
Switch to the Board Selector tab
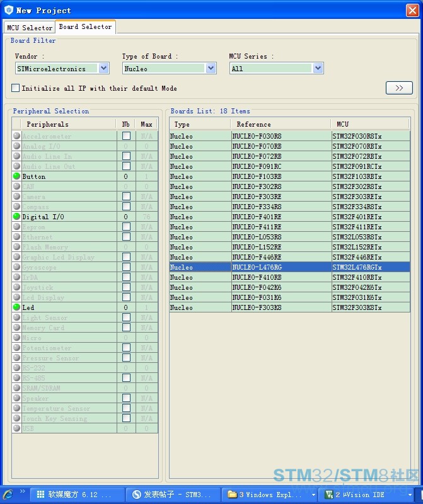[x=85, y=26]
